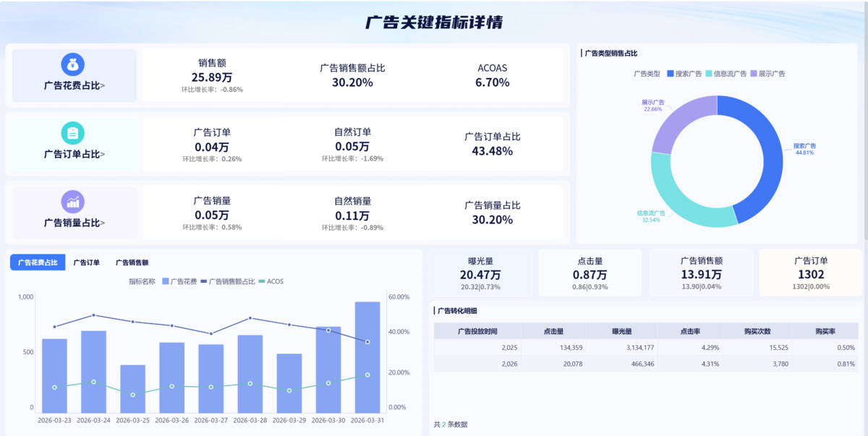Click the 曝光量 summary card
This screenshot has width=868, height=436.
click(480, 273)
